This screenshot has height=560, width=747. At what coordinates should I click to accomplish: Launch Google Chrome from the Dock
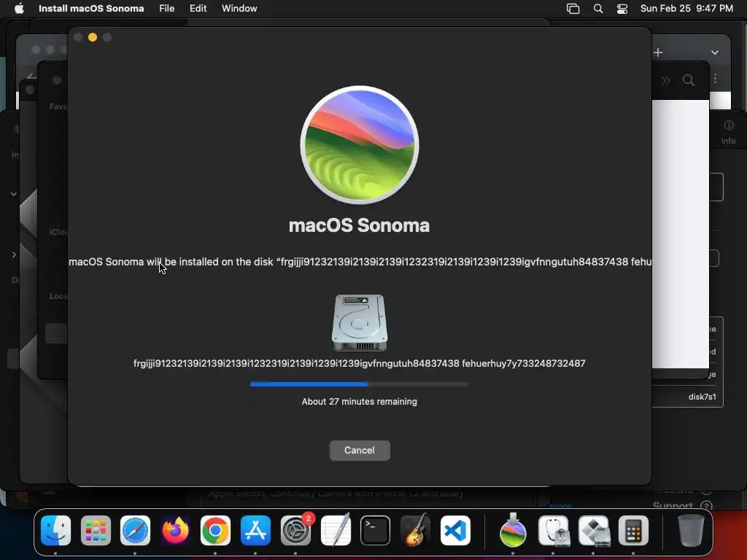pos(215,531)
